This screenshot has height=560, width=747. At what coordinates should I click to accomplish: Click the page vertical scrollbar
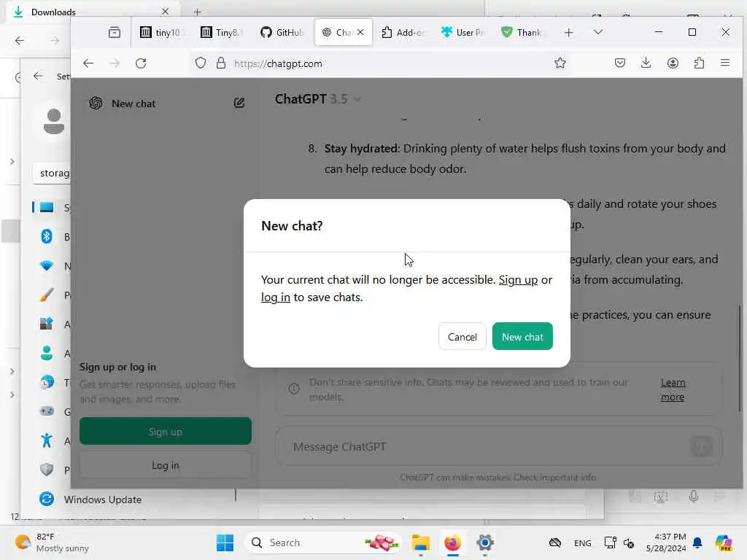740,357
